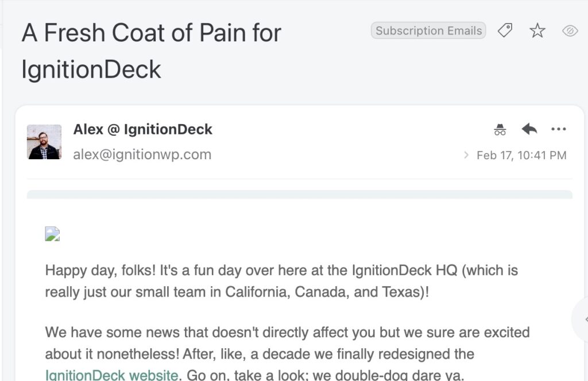Open the IgnitionDeck website link

click(x=112, y=375)
